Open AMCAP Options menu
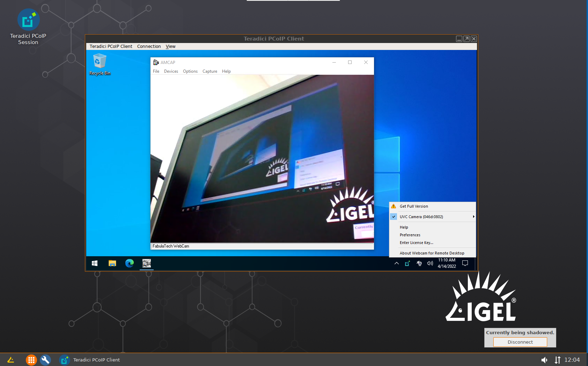Screen dimensions: 588x366 point(190,71)
